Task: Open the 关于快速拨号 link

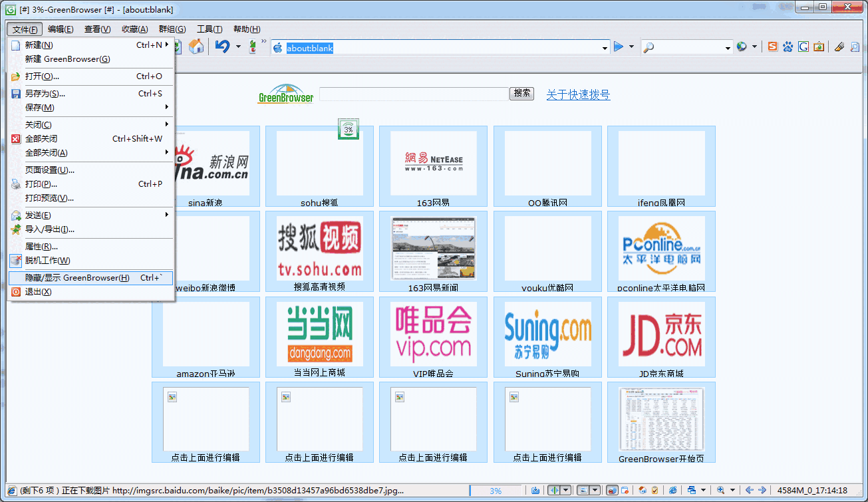Action: pos(578,95)
